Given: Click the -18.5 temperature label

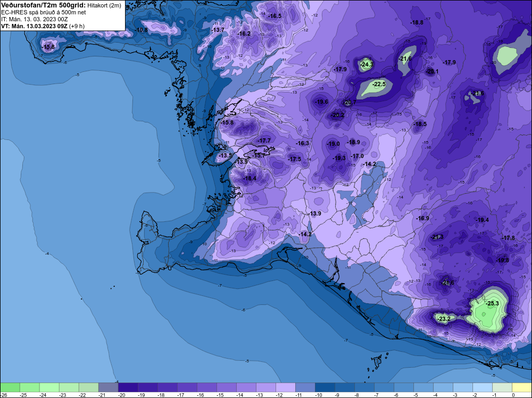Looking at the screenshot, I should coord(420,124).
